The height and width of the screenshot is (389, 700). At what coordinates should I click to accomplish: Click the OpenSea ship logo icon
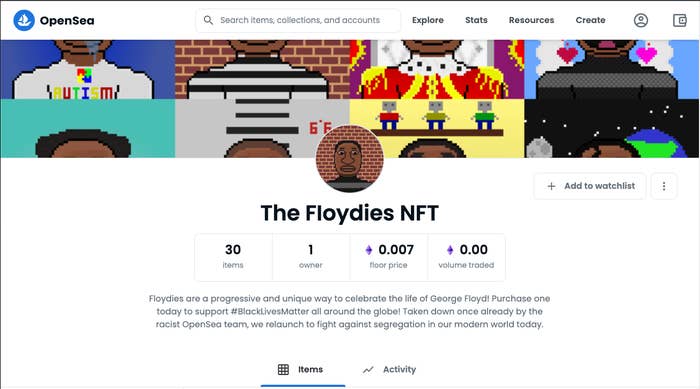[x=24, y=20]
